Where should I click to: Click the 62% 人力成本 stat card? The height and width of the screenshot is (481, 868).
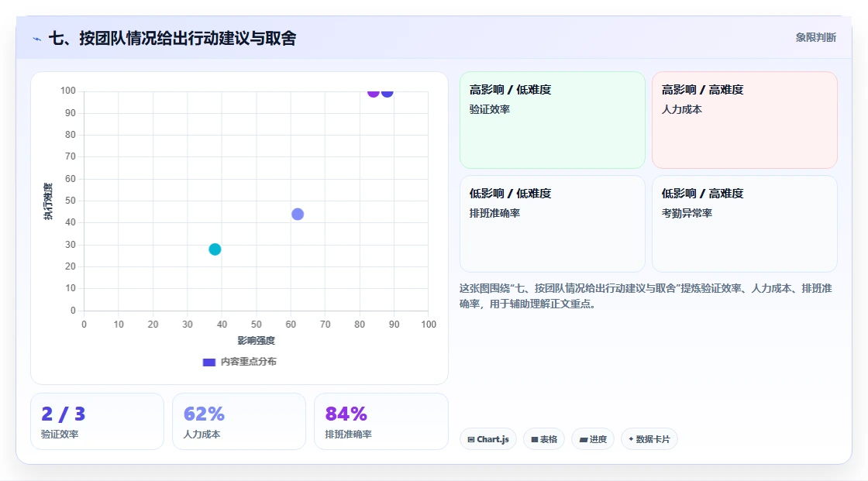(x=239, y=422)
